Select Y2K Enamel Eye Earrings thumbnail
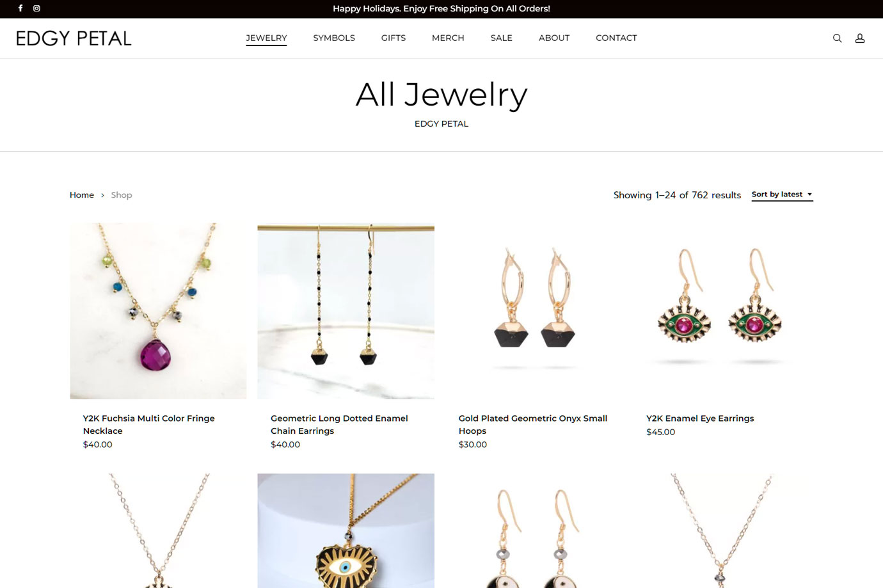 coord(721,311)
